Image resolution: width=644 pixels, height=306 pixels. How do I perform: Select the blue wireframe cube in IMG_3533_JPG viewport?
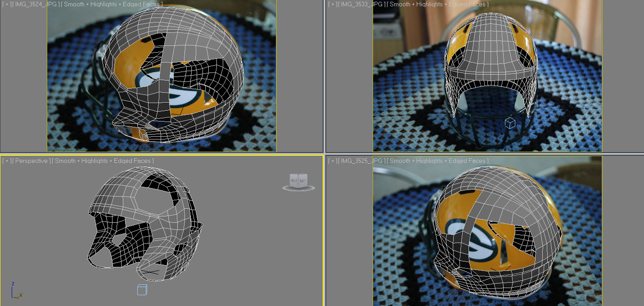[x=510, y=122]
